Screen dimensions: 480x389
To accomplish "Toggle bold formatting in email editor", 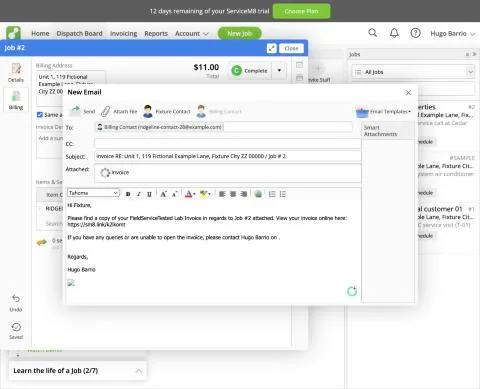I will [x=128, y=194].
